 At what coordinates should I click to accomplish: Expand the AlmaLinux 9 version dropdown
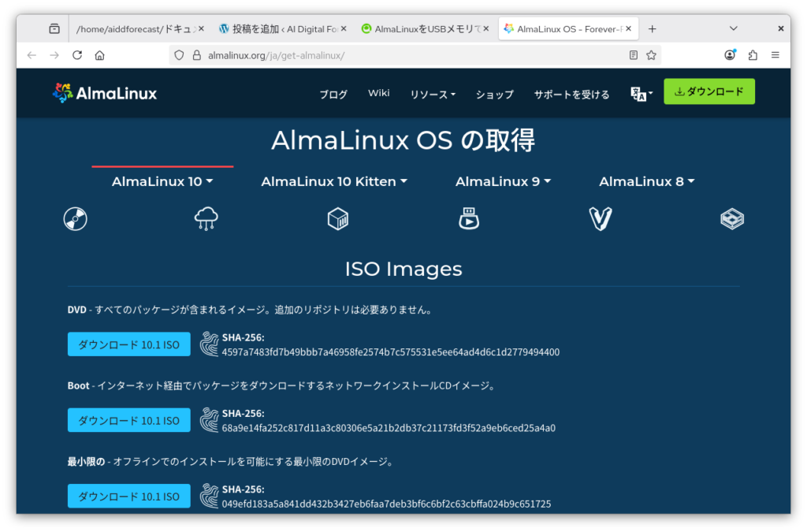[x=503, y=181]
